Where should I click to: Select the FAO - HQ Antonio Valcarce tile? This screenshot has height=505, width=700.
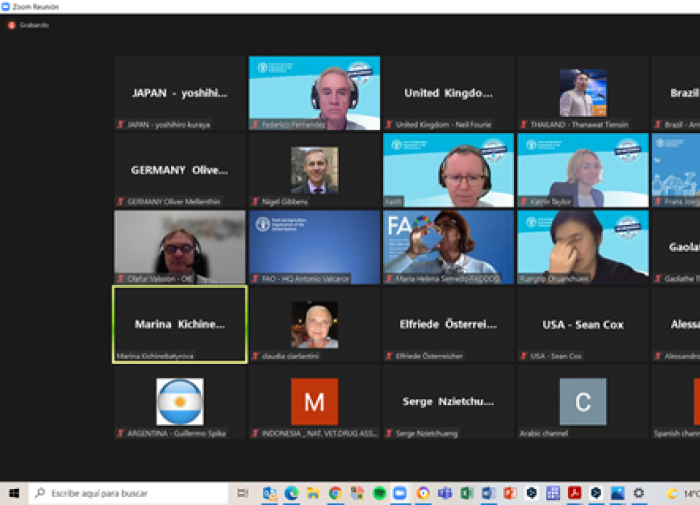(314, 247)
